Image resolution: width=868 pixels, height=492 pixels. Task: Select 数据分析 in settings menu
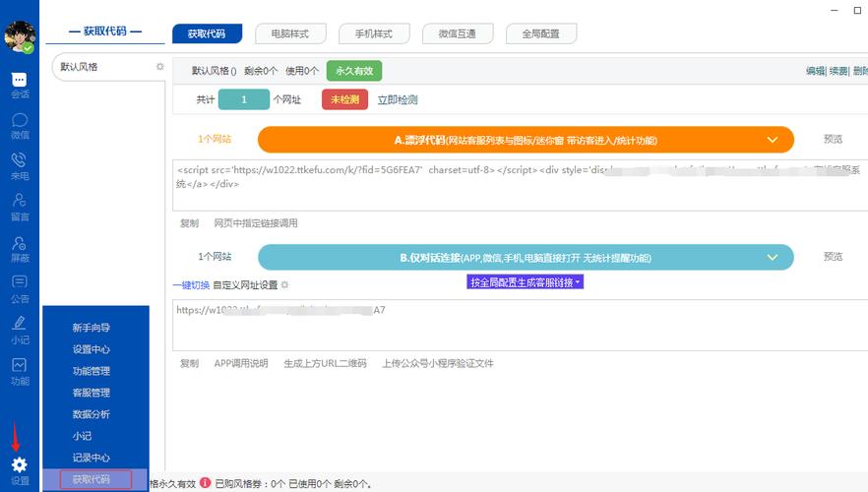[92, 414]
